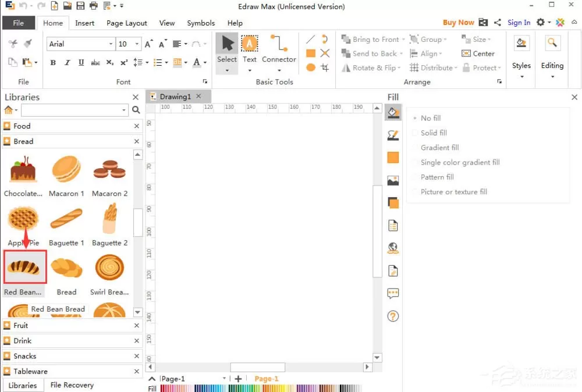Open the line style icon in Fill sidebar
The height and width of the screenshot is (392, 582).
(x=393, y=136)
